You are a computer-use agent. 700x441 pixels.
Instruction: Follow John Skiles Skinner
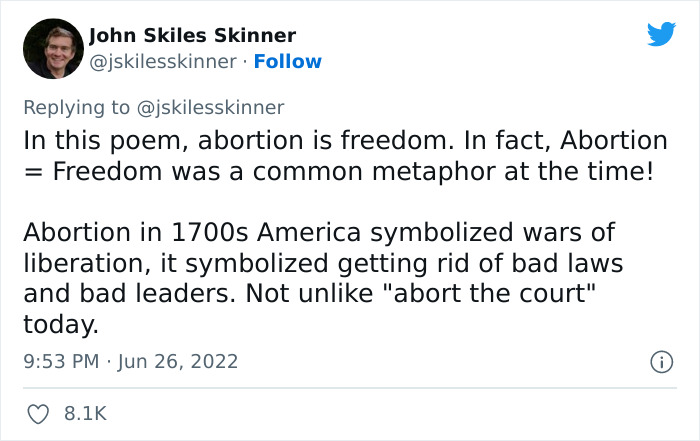tap(288, 62)
